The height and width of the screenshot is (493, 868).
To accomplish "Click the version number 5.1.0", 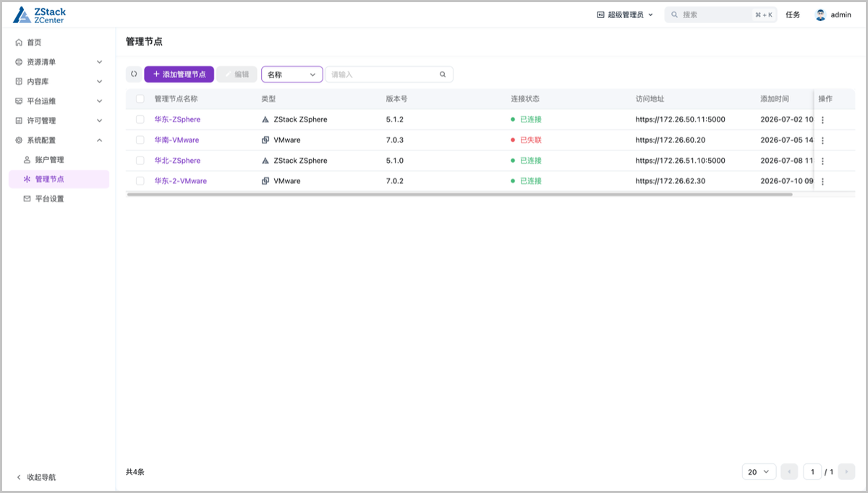I will point(395,161).
